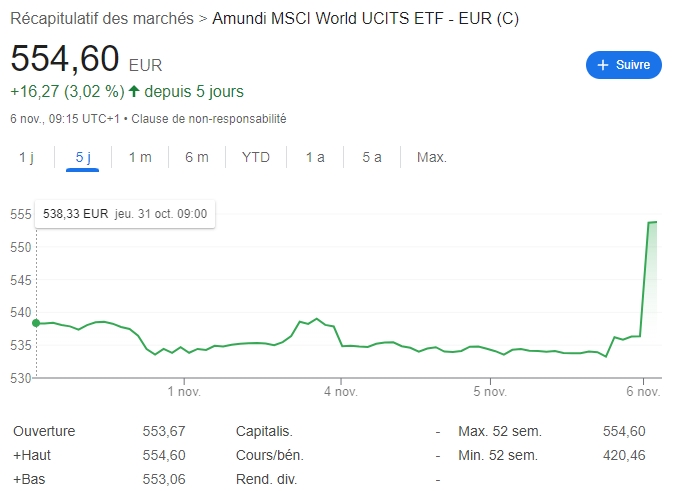
Task: Switch to the 6 m range tab
Action: click(x=197, y=157)
